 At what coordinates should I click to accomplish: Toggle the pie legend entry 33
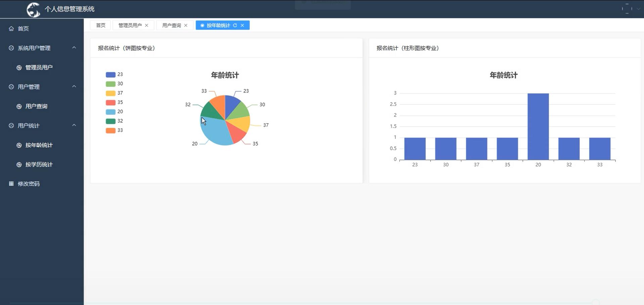coord(114,130)
